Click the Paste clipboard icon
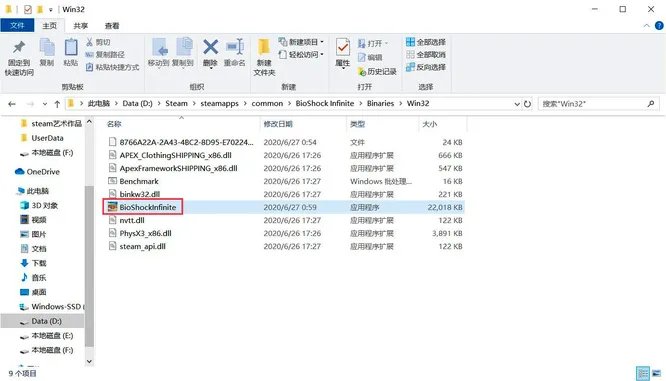This screenshot has width=666, height=381. [71, 47]
